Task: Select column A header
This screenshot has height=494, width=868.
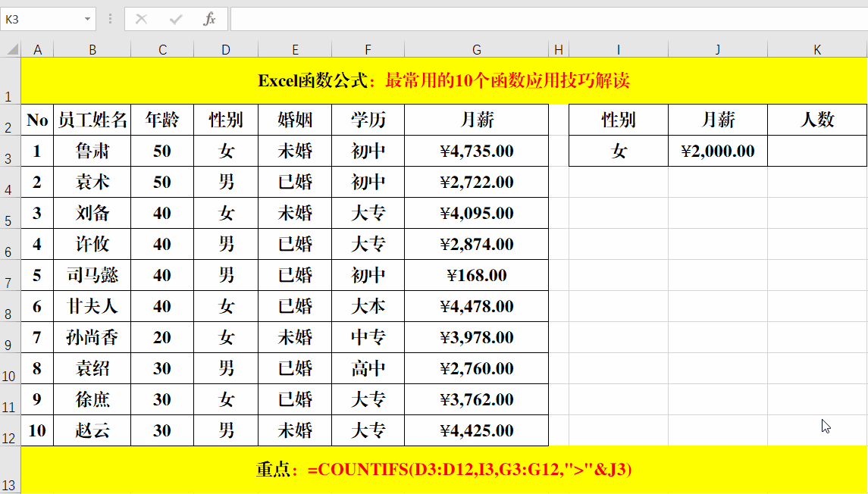Action: (37, 50)
